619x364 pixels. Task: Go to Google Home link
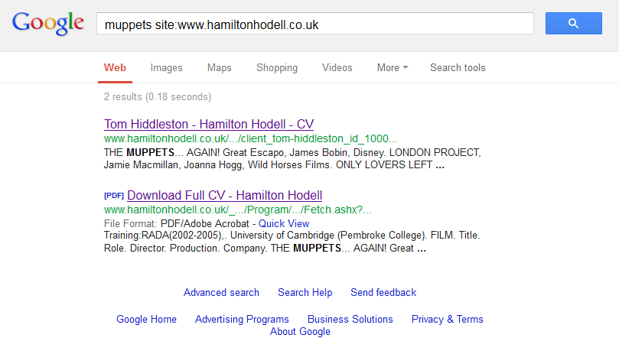click(146, 320)
